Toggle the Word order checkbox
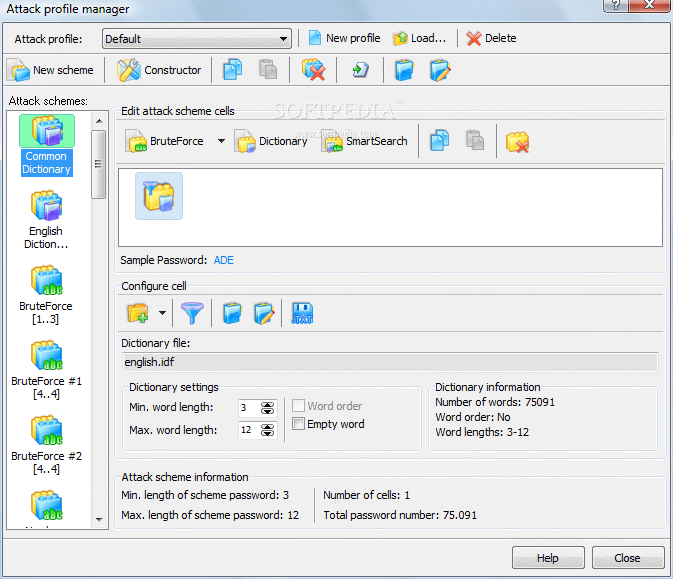The image size is (673, 579). pyautogui.click(x=298, y=406)
